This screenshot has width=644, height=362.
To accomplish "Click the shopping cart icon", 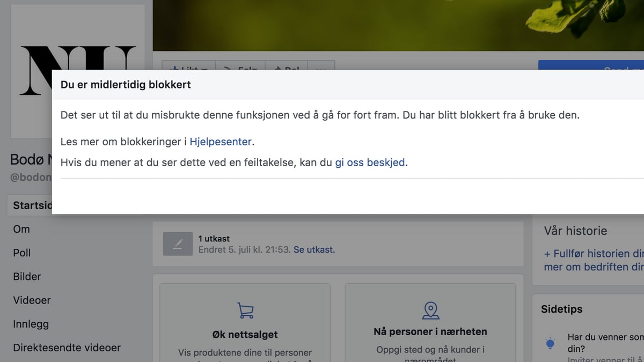I will 245,310.
